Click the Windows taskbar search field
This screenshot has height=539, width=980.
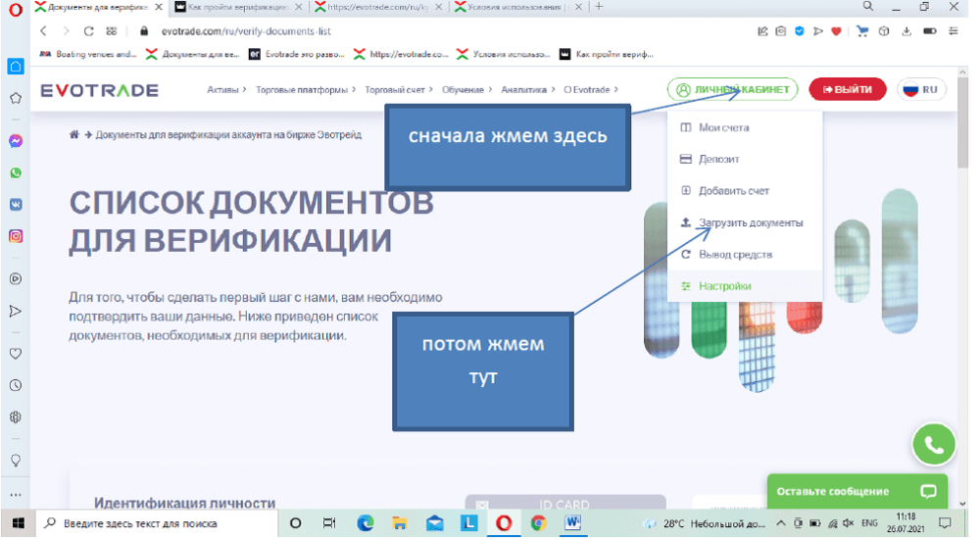tap(157, 523)
